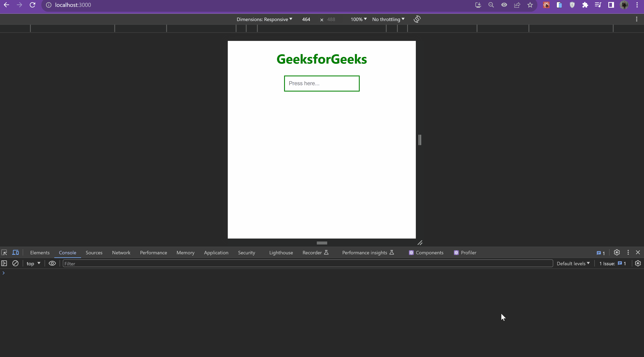The width and height of the screenshot is (644, 357).
Task: Clear the console with the ban icon
Action: coord(15,263)
